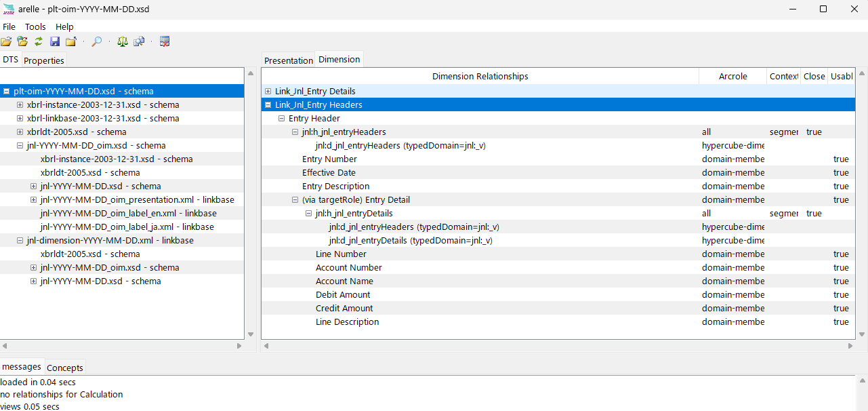Image resolution: width=868 pixels, height=411 pixels.
Task: Click the Dimension Relationships column header
Action: [480, 76]
